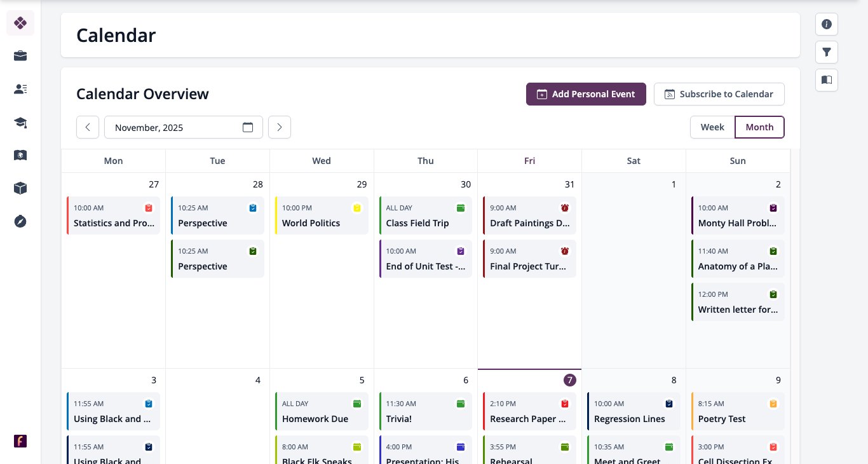This screenshot has height=464, width=868.
Task: Open Anatomy of a Pla... event
Action: [738, 259]
